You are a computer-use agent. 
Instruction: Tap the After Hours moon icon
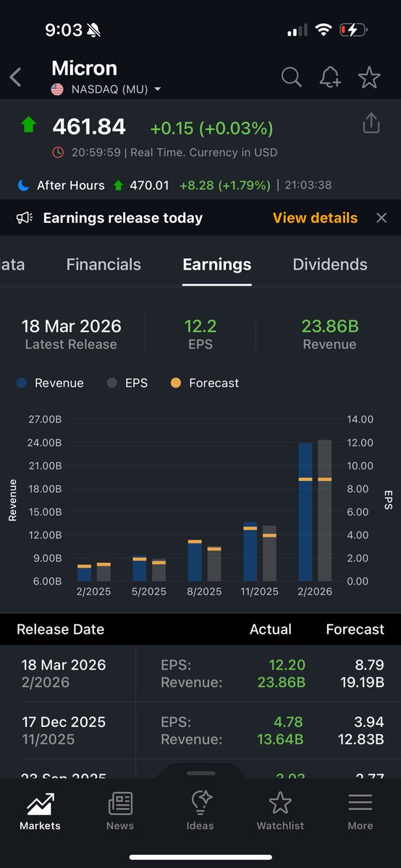pyautogui.click(x=24, y=185)
